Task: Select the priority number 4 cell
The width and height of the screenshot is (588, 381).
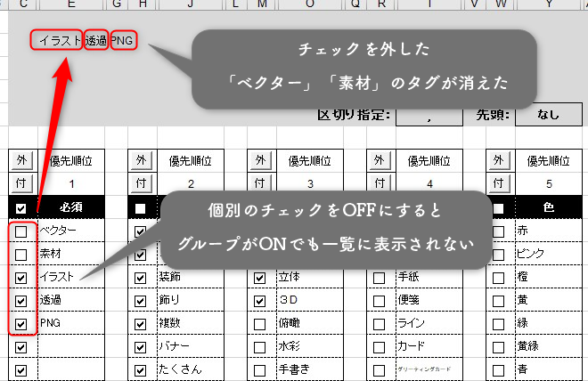Action: [429, 183]
